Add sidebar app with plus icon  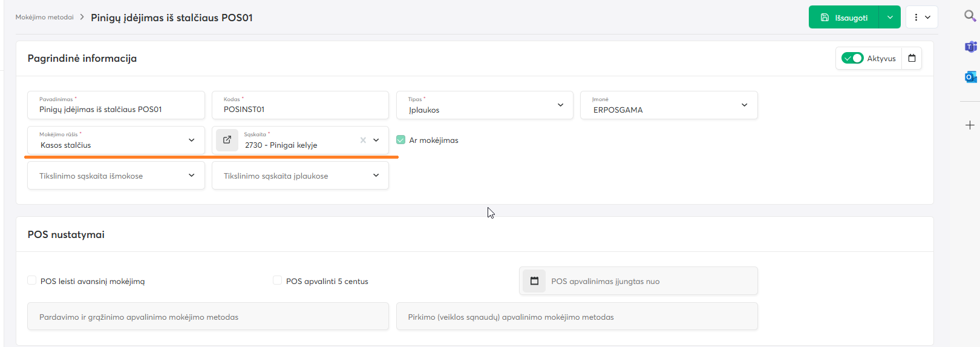pos(970,125)
